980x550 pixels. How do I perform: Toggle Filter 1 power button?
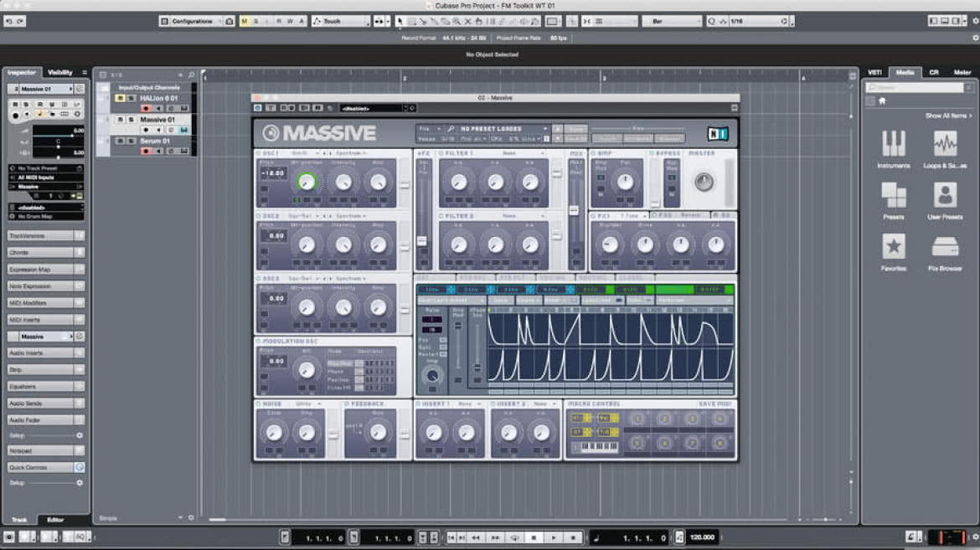[x=441, y=153]
